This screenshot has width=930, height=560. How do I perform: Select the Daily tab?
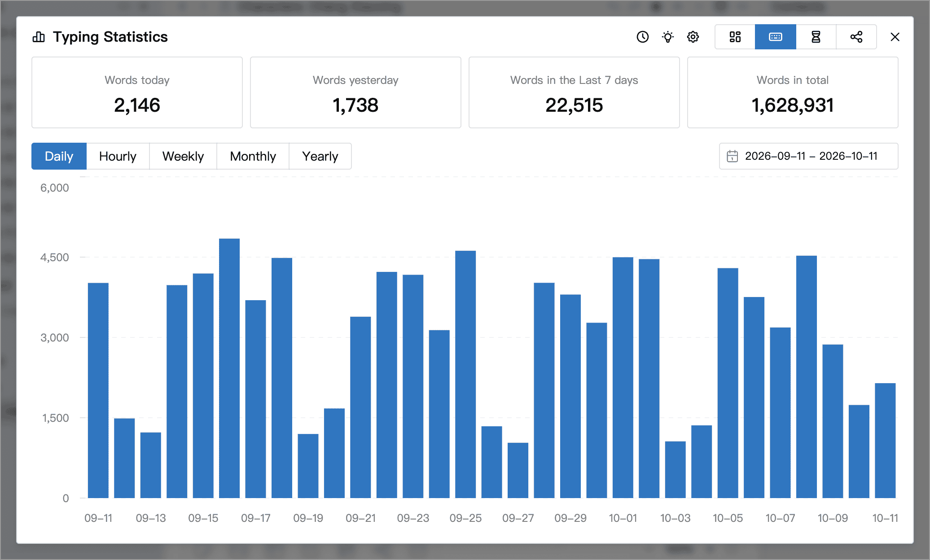[59, 156]
